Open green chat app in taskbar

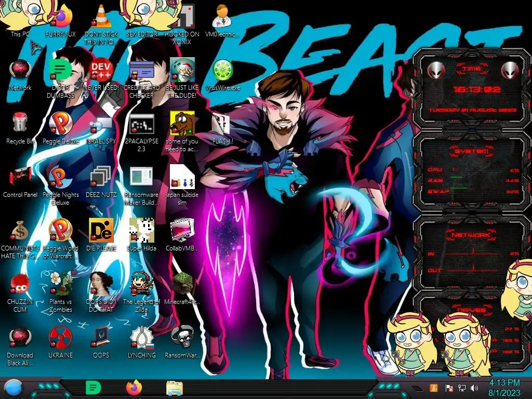(94, 388)
